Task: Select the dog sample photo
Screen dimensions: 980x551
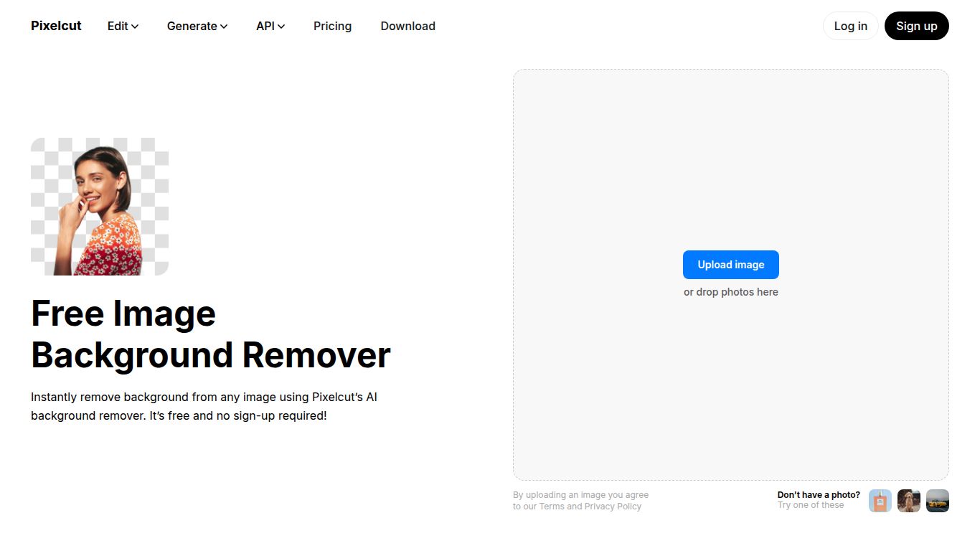Action: (x=908, y=501)
